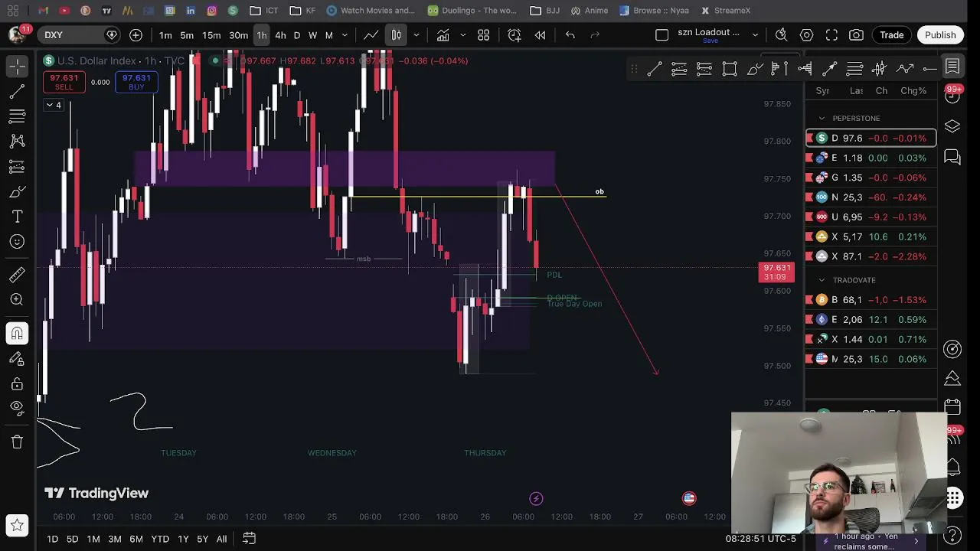Select the crosshair cursor tool

click(x=17, y=67)
